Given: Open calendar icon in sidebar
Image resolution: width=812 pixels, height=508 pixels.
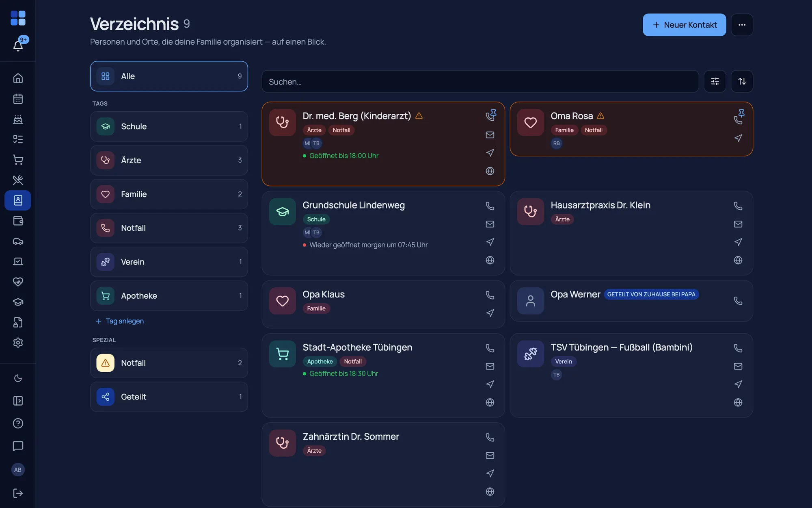Looking at the screenshot, I should click(18, 99).
